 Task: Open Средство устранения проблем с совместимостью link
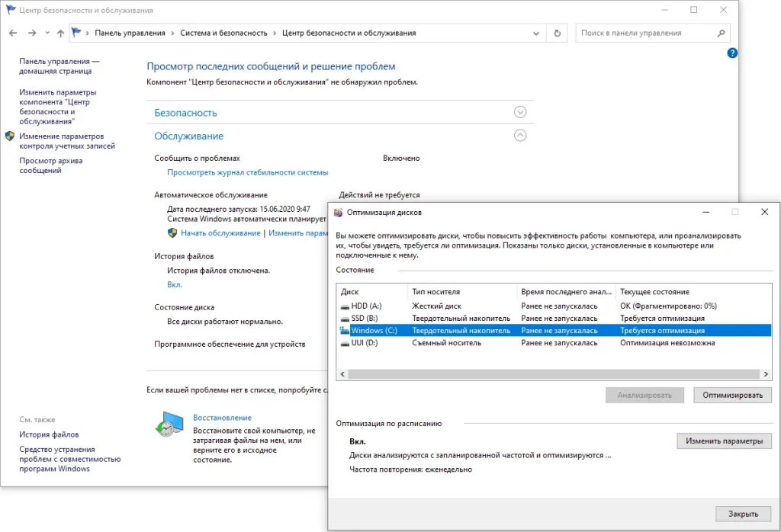[x=69, y=459]
